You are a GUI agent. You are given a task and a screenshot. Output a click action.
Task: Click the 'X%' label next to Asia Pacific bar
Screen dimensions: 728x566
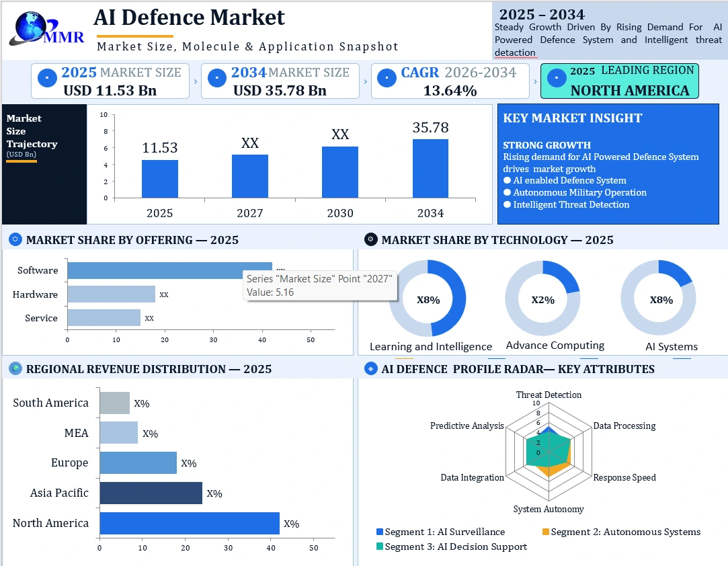[x=214, y=493]
